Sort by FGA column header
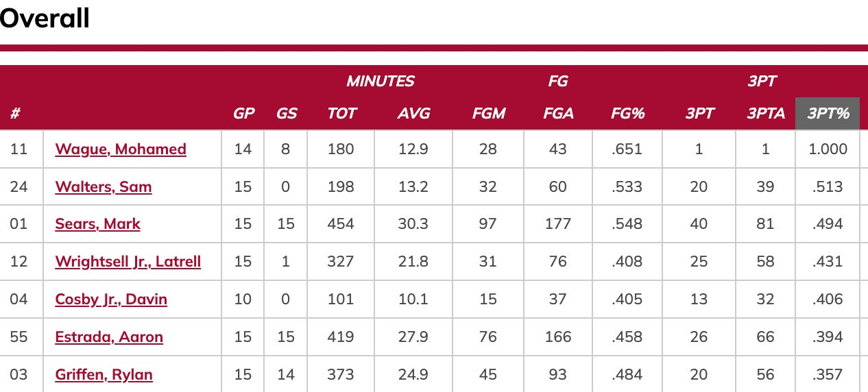Viewport: 868px width, 392px height. point(558,114)
